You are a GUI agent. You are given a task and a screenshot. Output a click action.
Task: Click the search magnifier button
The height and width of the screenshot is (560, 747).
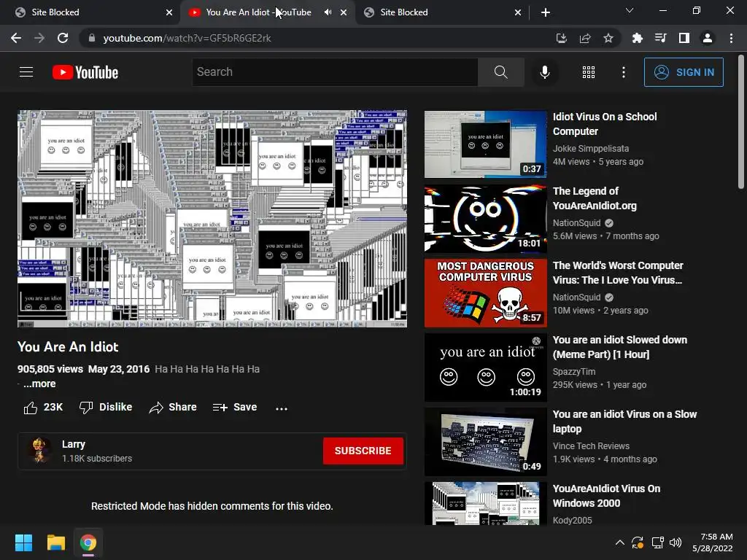[x=500, y=72]
